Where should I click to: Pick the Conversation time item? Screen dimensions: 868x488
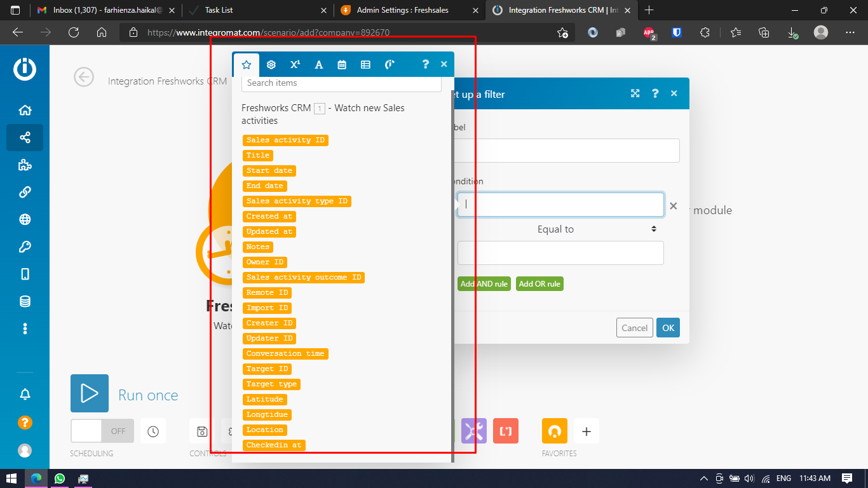285,353
